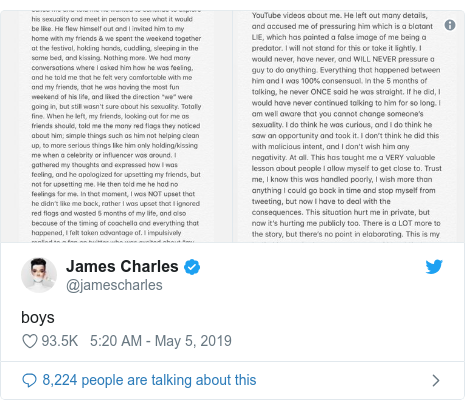Click the blue verified checkmark badge
Viewport: 465px width, 410px height.
tap(192, 267)
